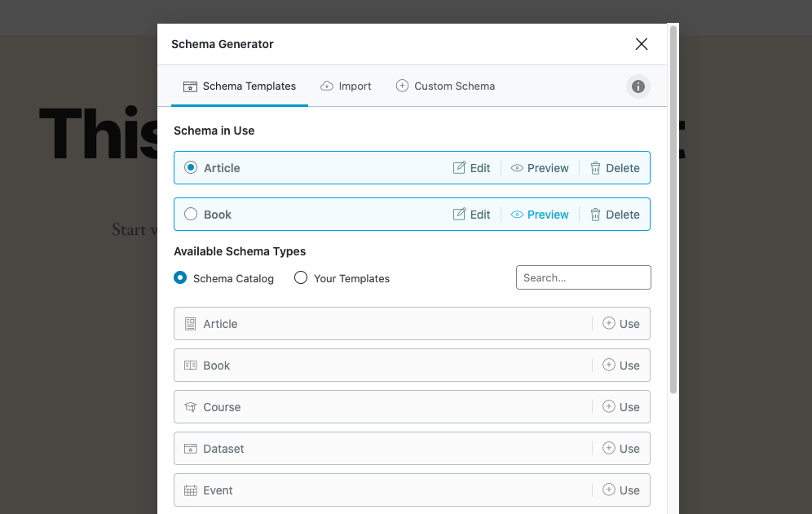
Task: Click the 'Schema in Use' heading
Action: click(214, 131)
